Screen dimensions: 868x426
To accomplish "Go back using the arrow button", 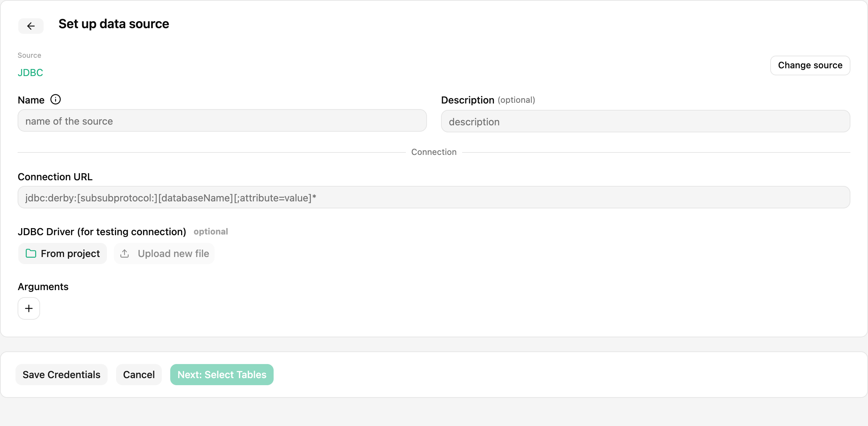I will pos(31,26).
